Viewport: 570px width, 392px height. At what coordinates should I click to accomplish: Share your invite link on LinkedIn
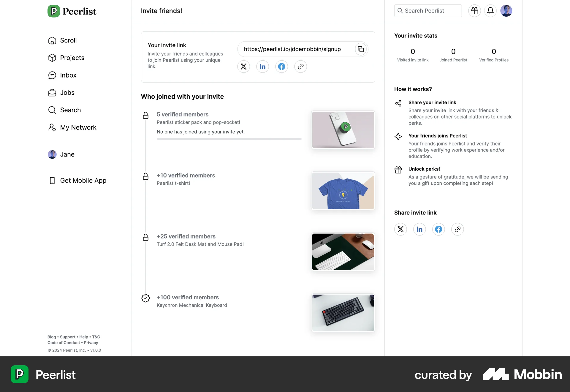point(262,67)
